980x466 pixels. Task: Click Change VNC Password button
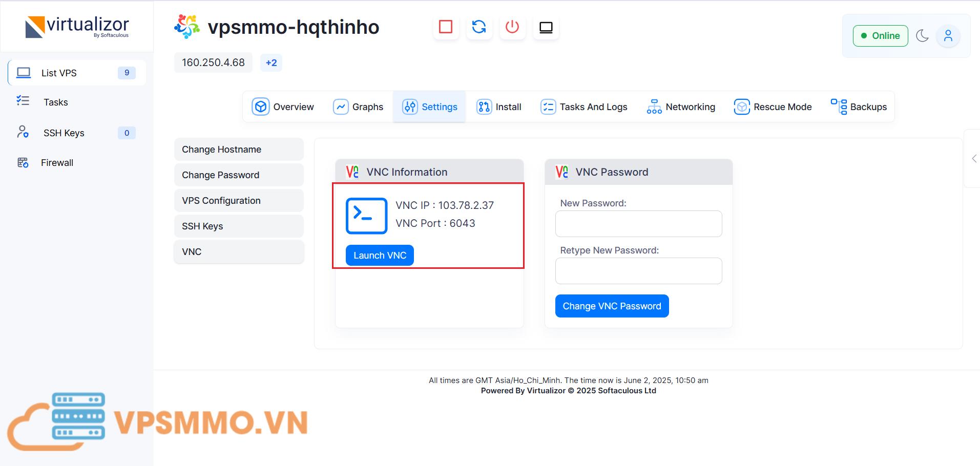pos(612,306)
